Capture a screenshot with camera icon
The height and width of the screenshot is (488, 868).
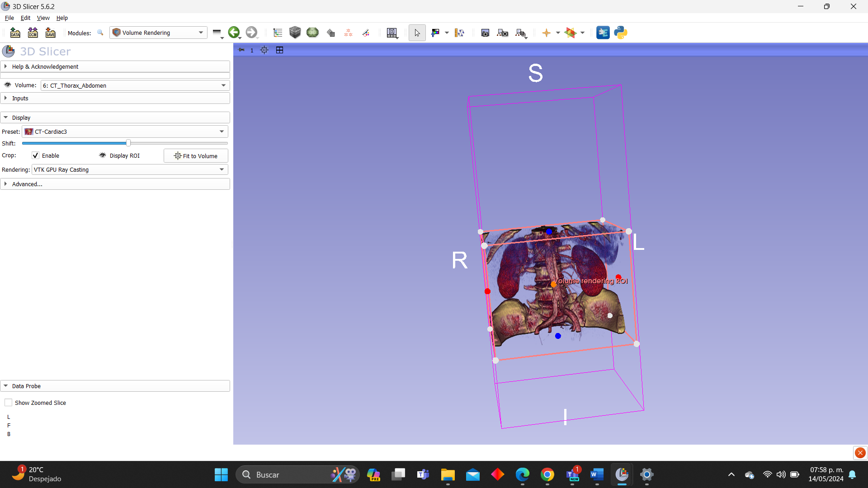485,33
